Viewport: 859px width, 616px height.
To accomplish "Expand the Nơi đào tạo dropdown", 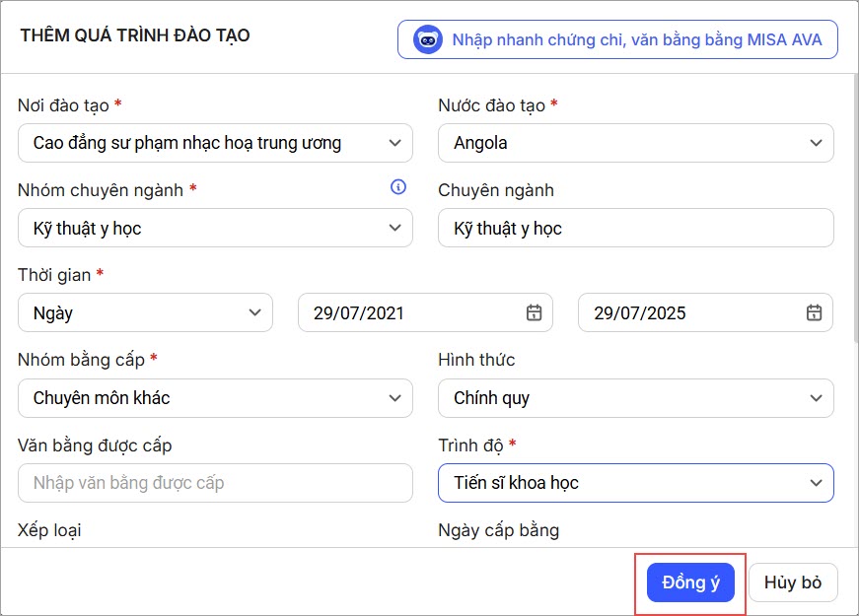I will coord(215,143).
